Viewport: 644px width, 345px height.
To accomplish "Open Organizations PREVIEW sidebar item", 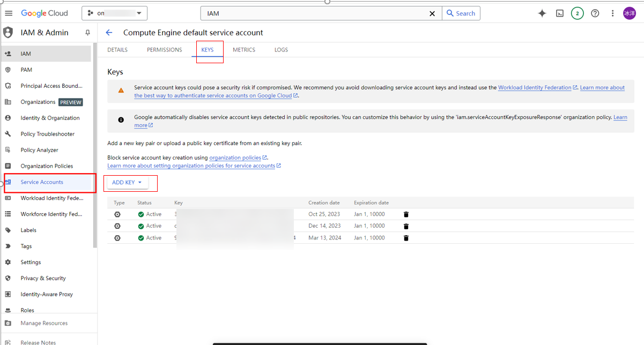I will [47, 102].
